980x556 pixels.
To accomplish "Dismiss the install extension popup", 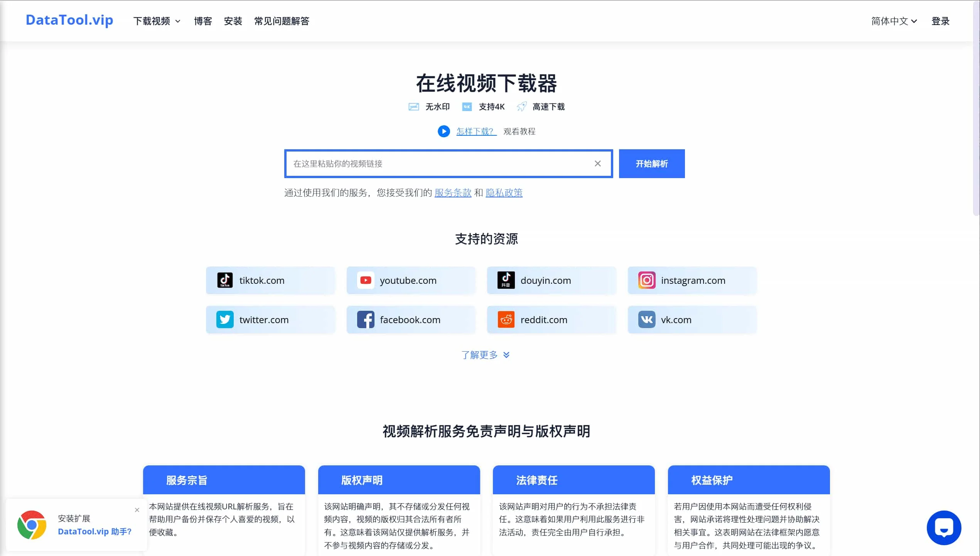I will coord(137,510).
